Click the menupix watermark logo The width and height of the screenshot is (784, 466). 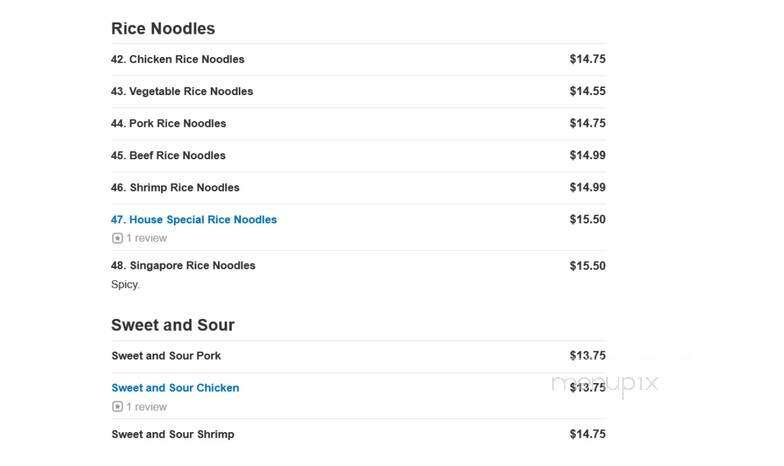pos(605,385)
